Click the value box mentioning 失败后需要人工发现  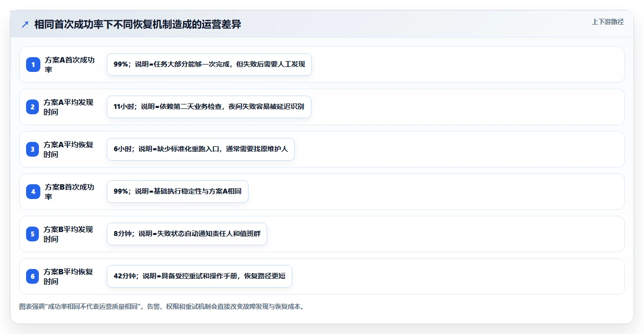tap(209, 65)
